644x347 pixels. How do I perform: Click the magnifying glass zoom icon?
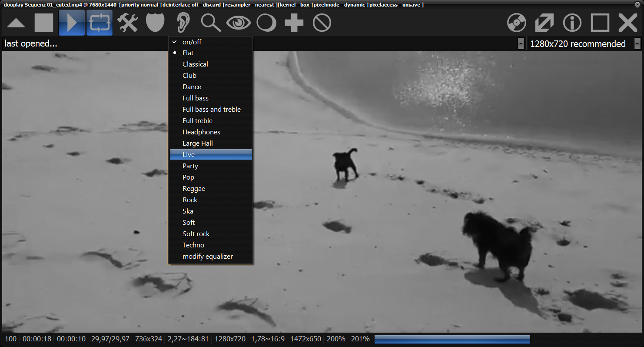(211, 23)
